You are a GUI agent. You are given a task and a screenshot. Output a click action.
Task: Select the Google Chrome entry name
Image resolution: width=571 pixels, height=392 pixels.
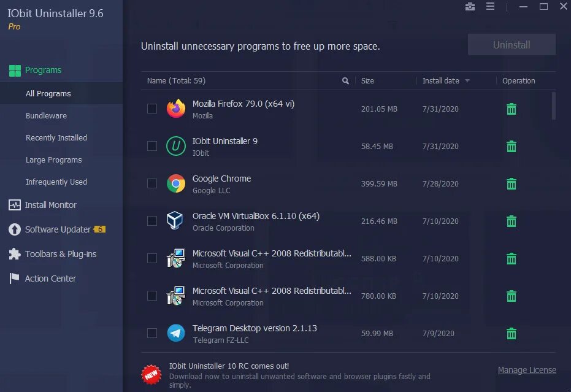pos(221,179)
